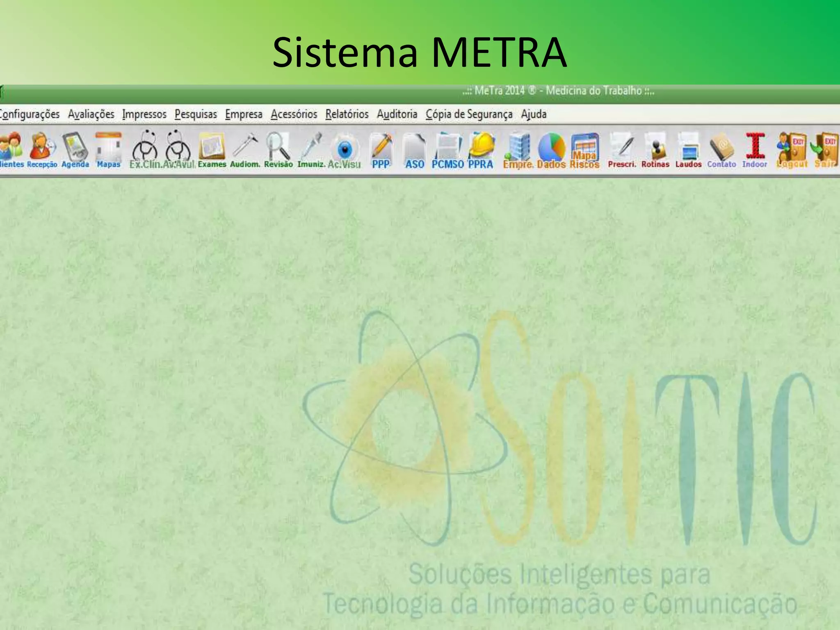Open the Relatórios menu
840x630 pixels.
(x=347, y=114)
